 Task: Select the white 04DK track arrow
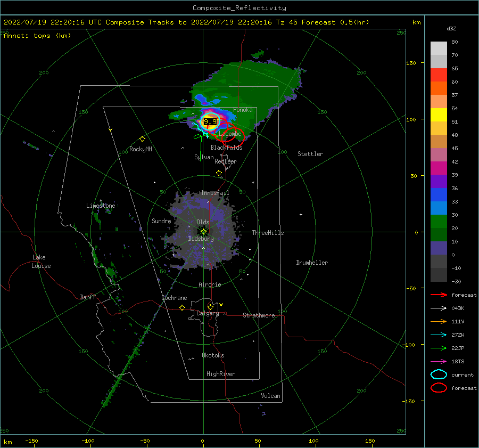[439, 308]
